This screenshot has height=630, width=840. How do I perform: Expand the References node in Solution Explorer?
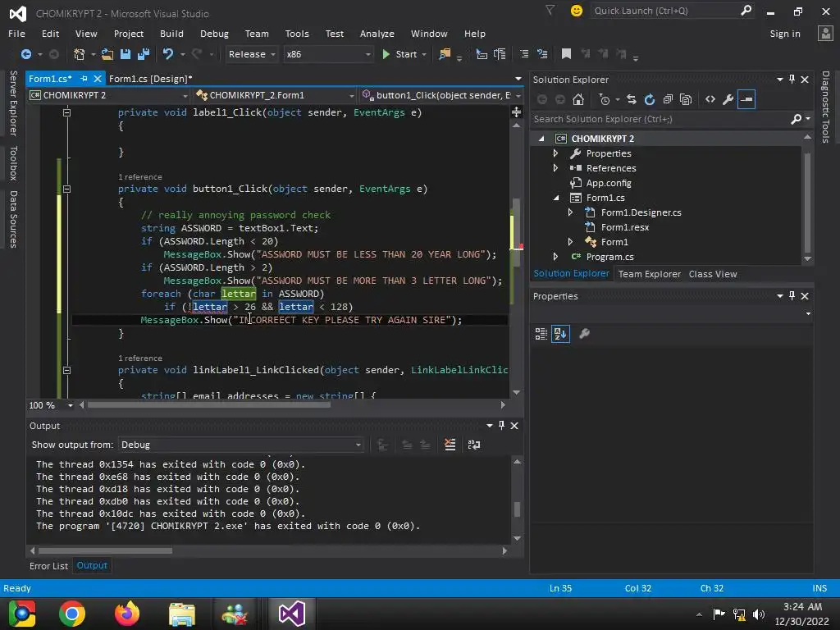click(x=555, y=168)
